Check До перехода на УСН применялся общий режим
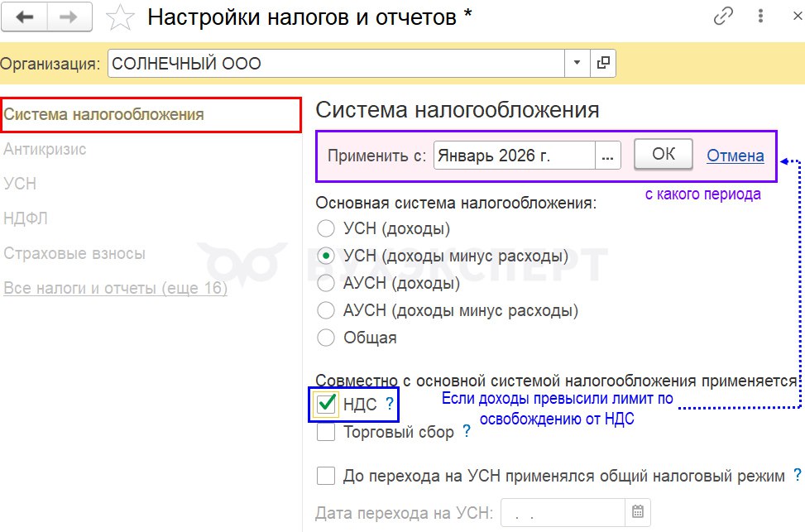The width and height of the screenshot is (805, 532). [x=326, y=476]
